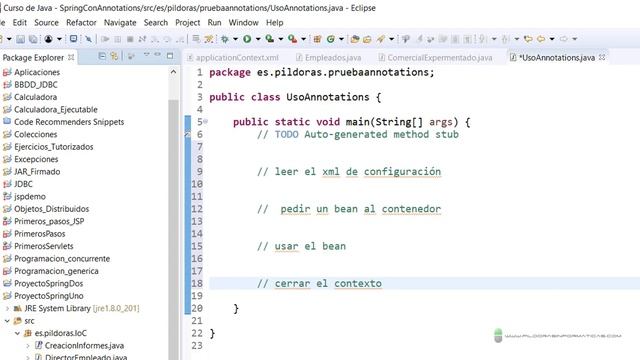Collapse All in Package Explorer

[x=102, y=56]
